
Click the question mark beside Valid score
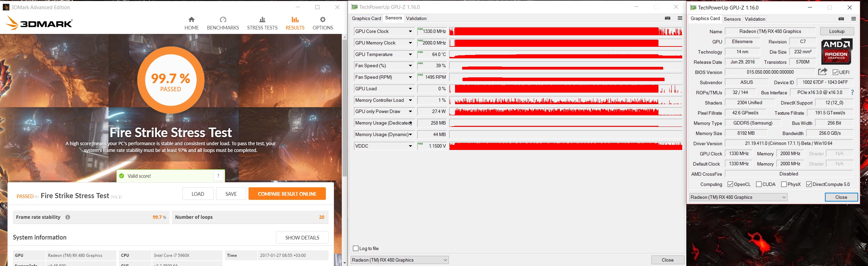218,176
